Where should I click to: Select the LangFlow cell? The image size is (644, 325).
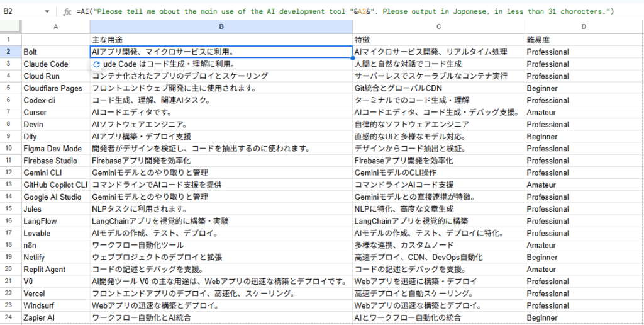tap(56, 221)
